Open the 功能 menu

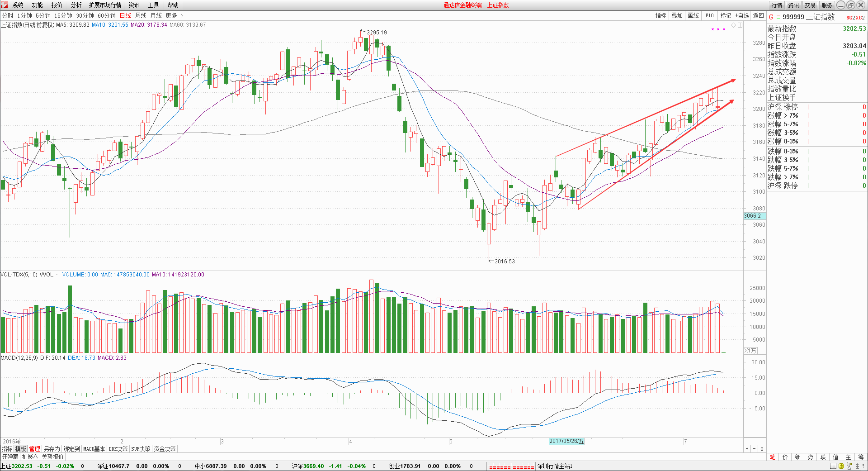[38, 5]
